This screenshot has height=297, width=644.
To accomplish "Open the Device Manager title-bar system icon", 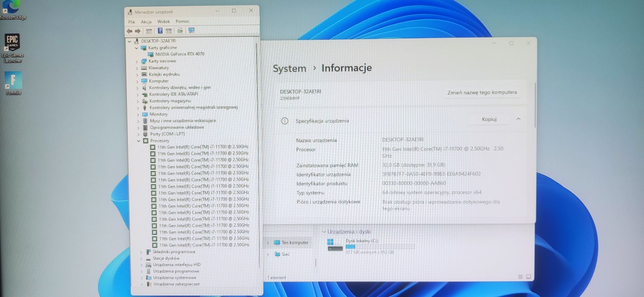I will point(130,12).
